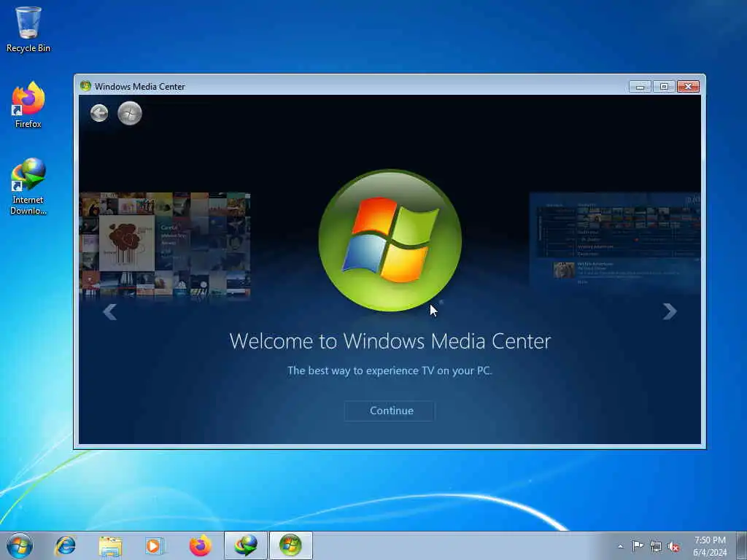This screenshot has height=560, width=747.
Task: Click the Media Center title bar icon
Action: 86,86
